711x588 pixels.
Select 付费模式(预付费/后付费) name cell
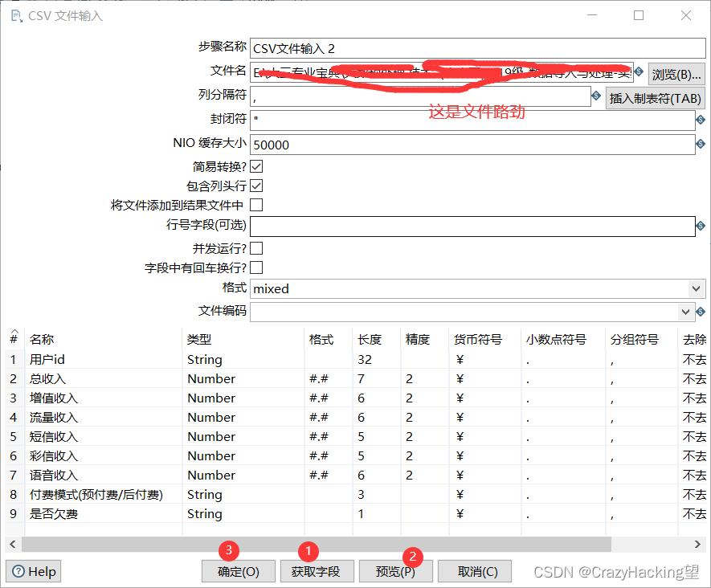pos(104,494)
